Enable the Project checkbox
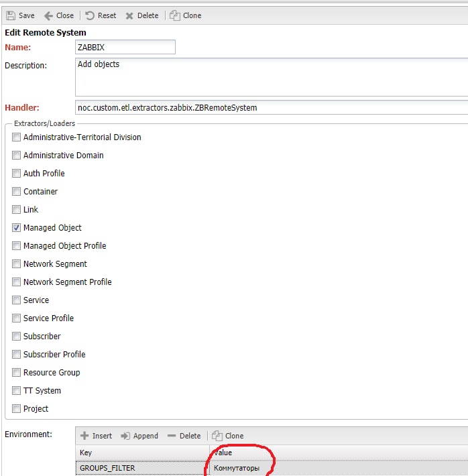 click(16, 408)
